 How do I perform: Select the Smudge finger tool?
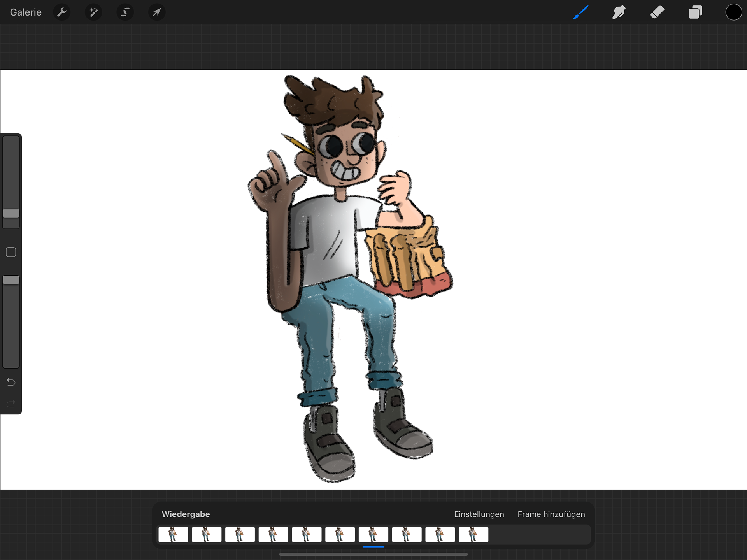(x=619, y=12)
